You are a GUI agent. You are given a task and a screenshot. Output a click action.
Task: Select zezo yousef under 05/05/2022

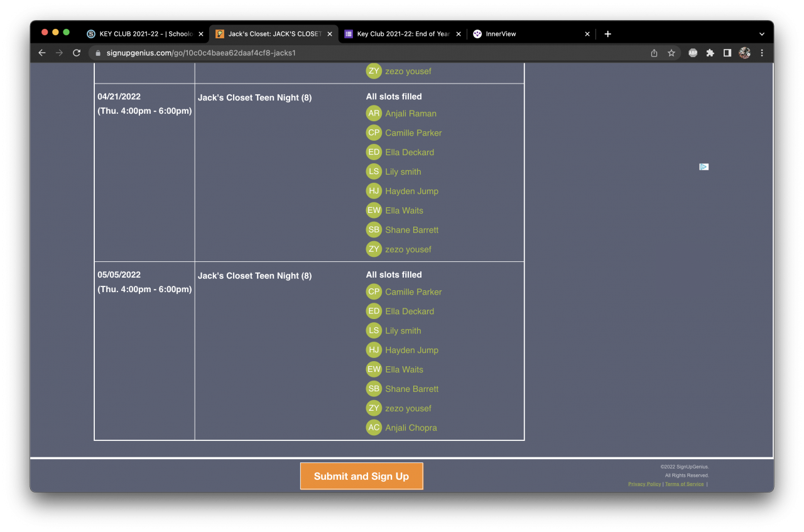click(x=408, y=409)
